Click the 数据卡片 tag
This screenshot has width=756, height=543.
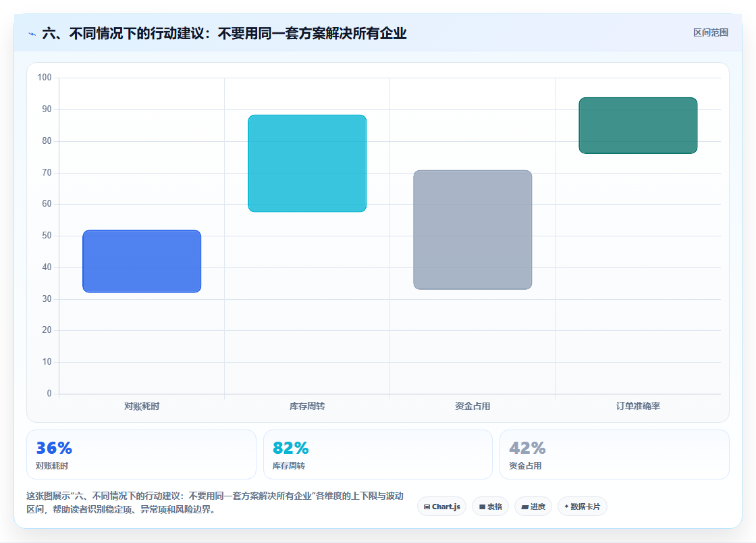tap(582, 507)
